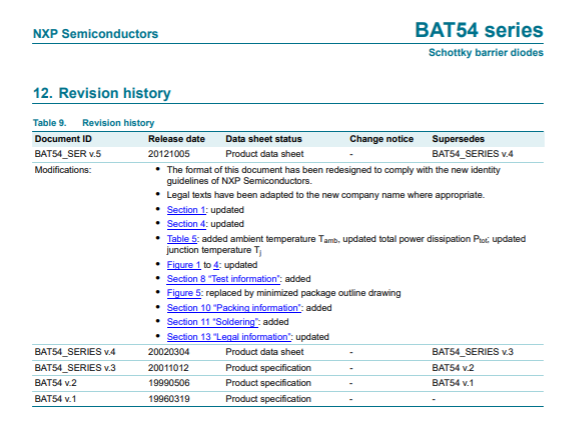This screenshot has width=578, height=421.
Task: Click the 'Supersedes' column header
Action: click(458, 139)
